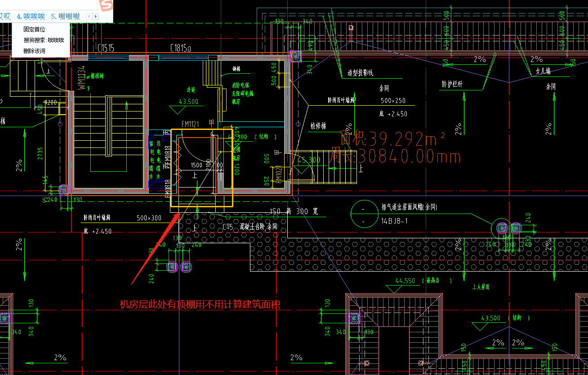Select the 43.500 elevation text near 走道

pos(188,102)
